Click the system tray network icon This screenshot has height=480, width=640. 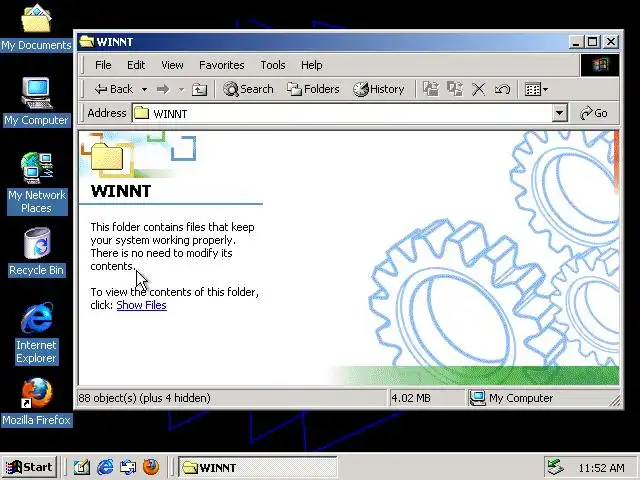tap(556, 467)
